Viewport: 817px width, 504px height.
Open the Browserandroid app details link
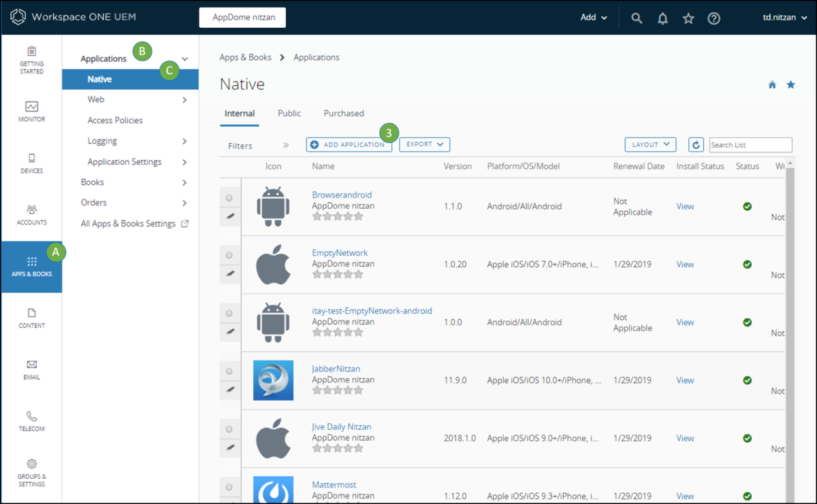coord(342,195)
